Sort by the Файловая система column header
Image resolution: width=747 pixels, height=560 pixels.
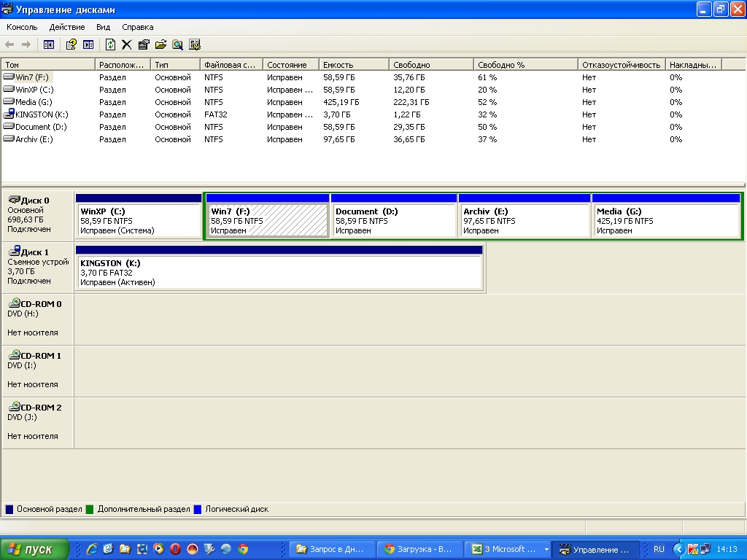tap(231, 65)
